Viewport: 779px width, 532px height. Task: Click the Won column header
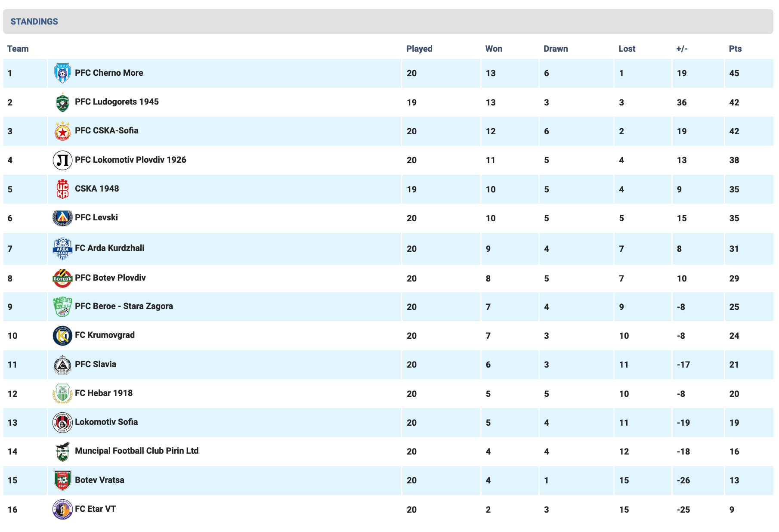(x=494, y=49)
